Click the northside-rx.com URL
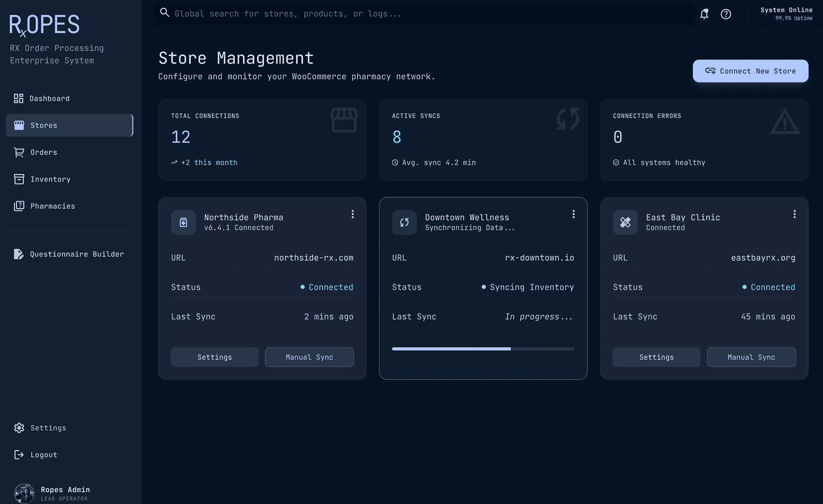This screenshot has width=823, height=504. tap(314, 258)
